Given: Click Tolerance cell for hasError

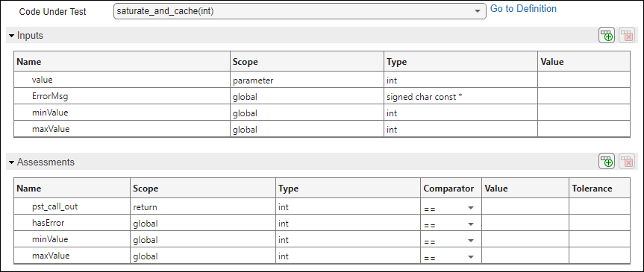Looking at the screenshot, I should 599,224.
